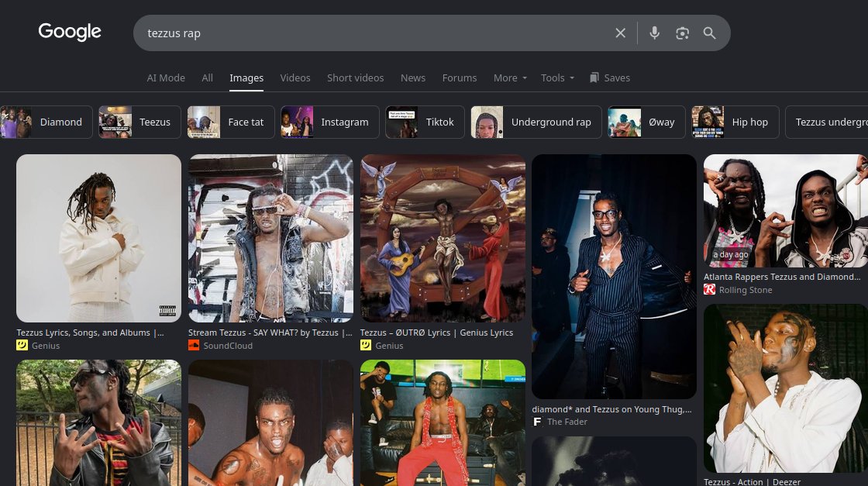Select the Diamond filter chip
This screenshot has height=486, width=868.
46,122
